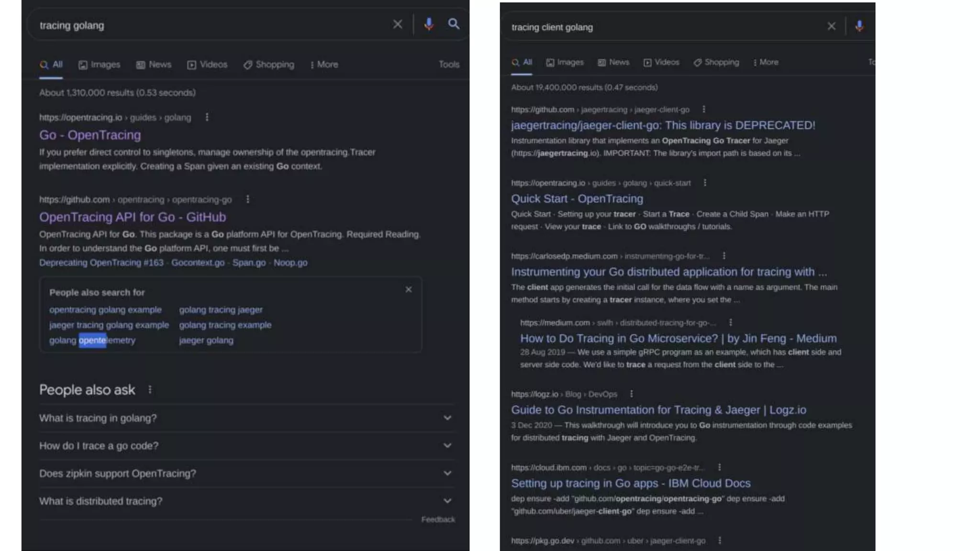Click the microphone icon in left search bar
The width and height of the screenshot is (980, 551).
(429, 24)
